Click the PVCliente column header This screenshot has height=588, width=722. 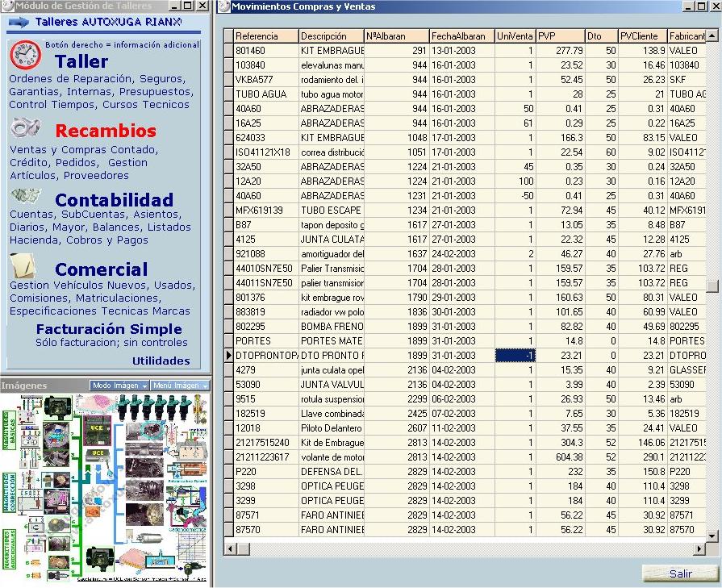(643, 36)
